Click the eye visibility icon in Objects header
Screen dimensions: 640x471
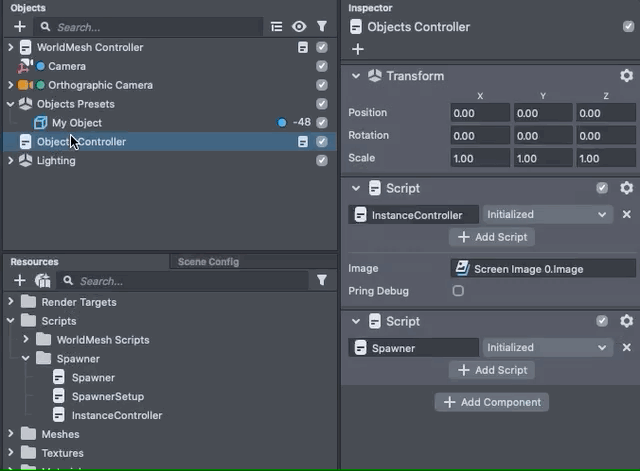[x=299, y=27]
